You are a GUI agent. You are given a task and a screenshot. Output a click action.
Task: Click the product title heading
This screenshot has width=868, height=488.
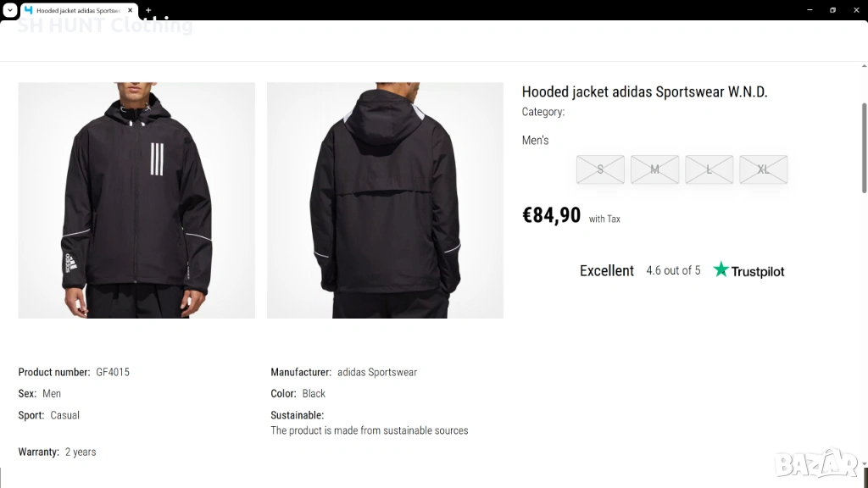pyautogui.click(x=644, y=91)
